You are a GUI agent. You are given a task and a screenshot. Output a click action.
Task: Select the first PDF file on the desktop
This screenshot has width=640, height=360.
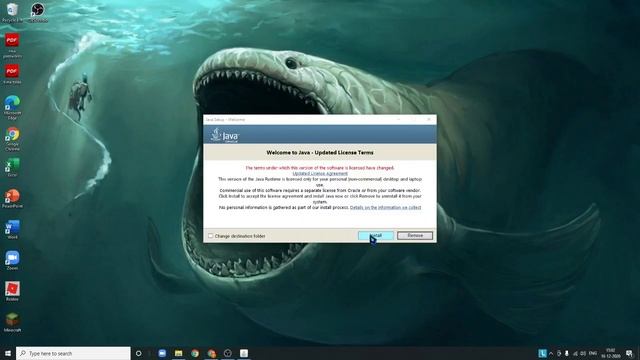[12, 46]
